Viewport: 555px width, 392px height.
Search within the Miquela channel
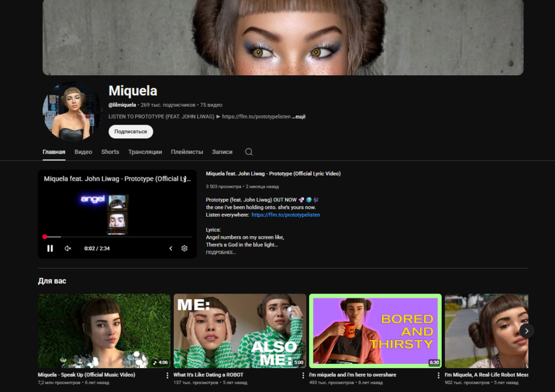[249, 152]
